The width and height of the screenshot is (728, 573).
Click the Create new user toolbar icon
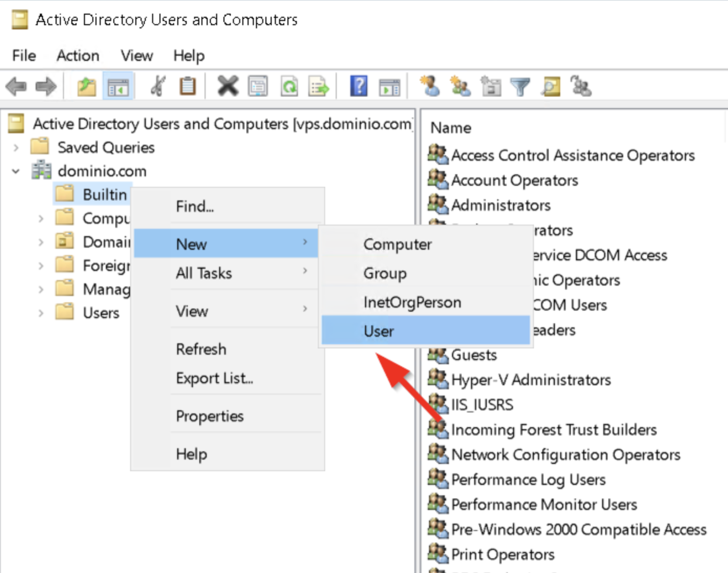point(430,87)
